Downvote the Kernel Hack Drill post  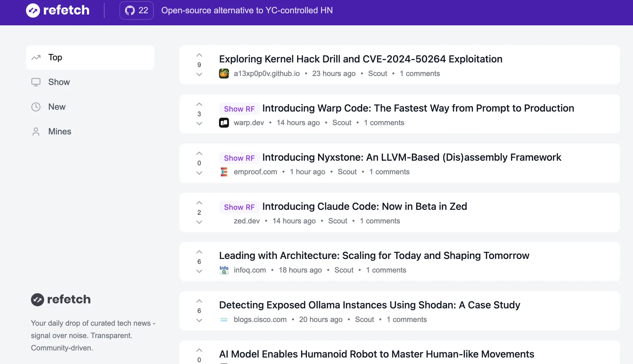click(199, 74)
